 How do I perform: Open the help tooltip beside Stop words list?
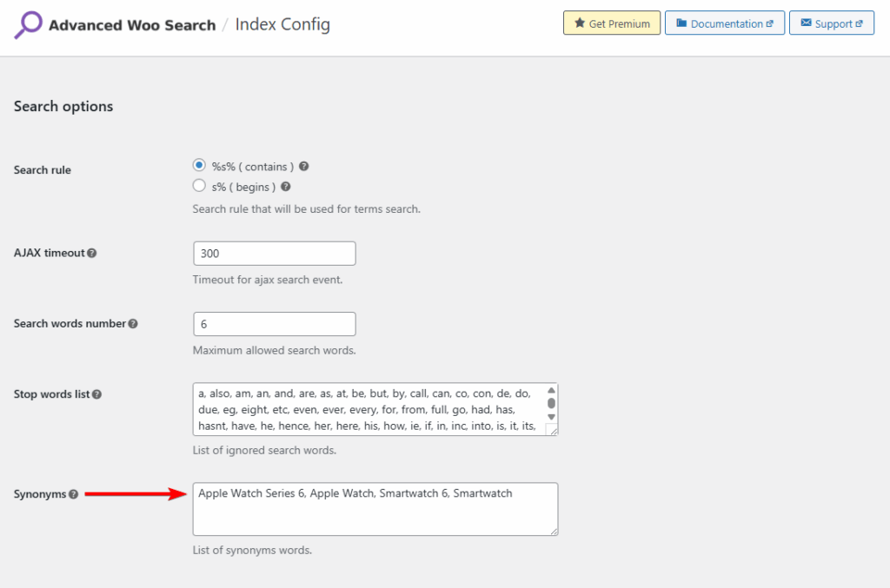96,393
